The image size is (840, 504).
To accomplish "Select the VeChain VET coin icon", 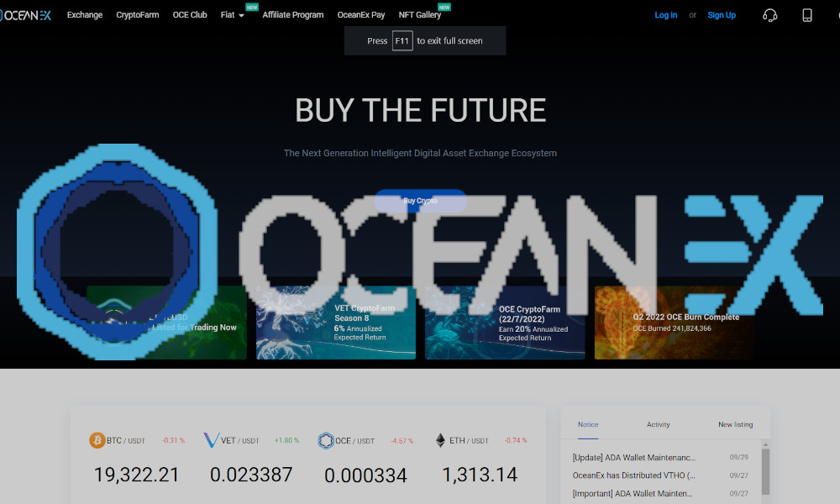I will click(211, 440).
